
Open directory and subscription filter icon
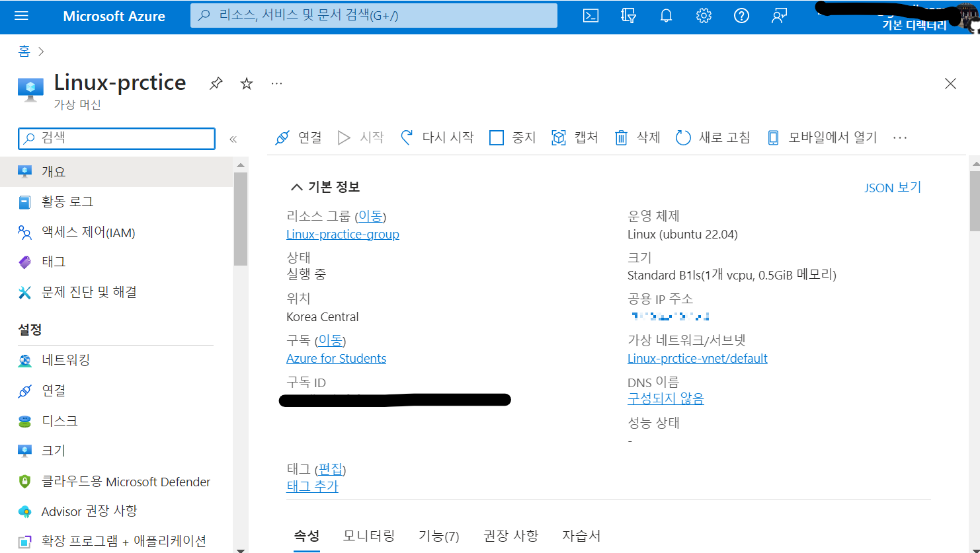point(628,16)
